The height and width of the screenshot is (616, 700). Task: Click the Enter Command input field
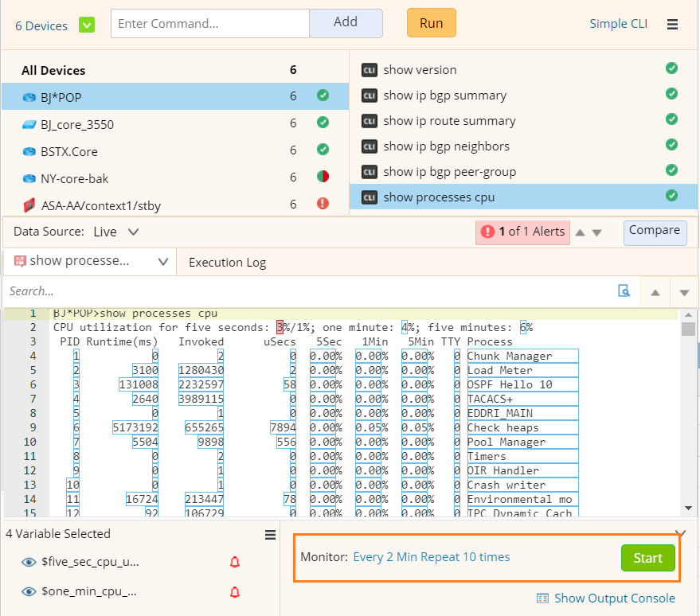209,24
